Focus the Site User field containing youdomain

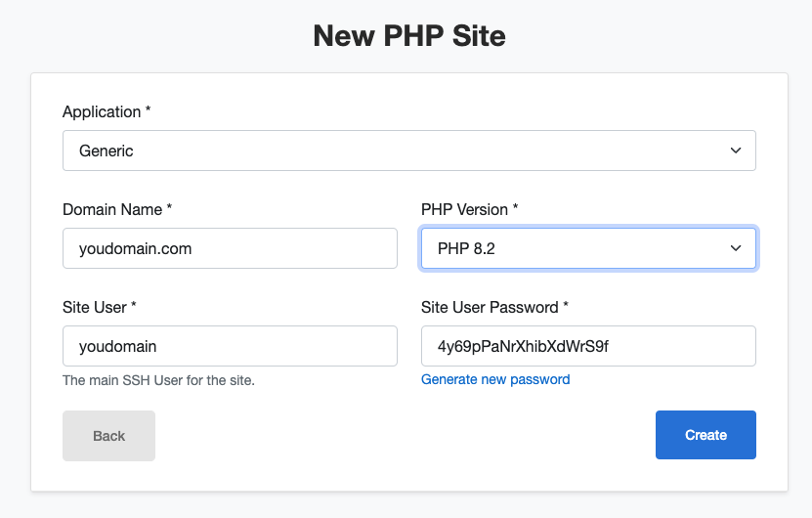coord(230,346)
